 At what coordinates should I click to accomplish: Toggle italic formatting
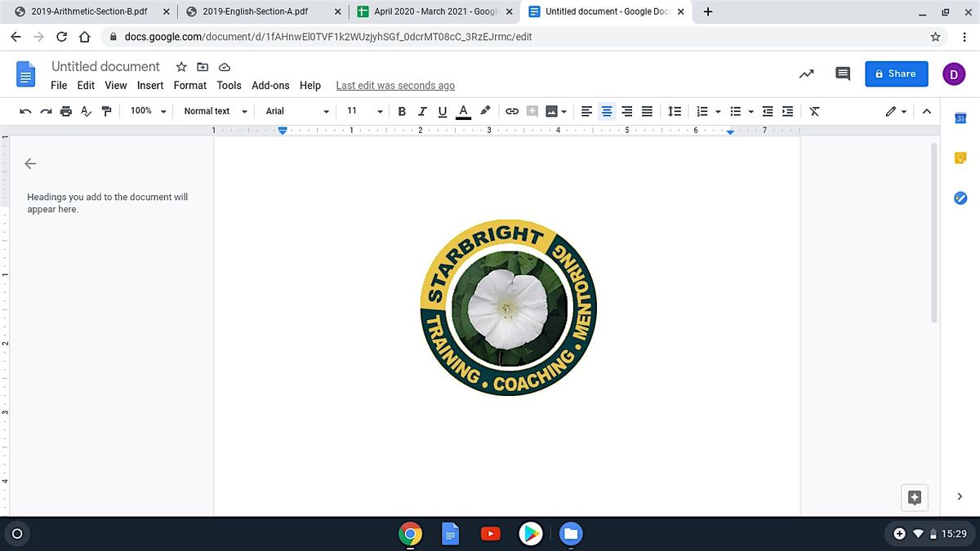[x=422, y=111]
